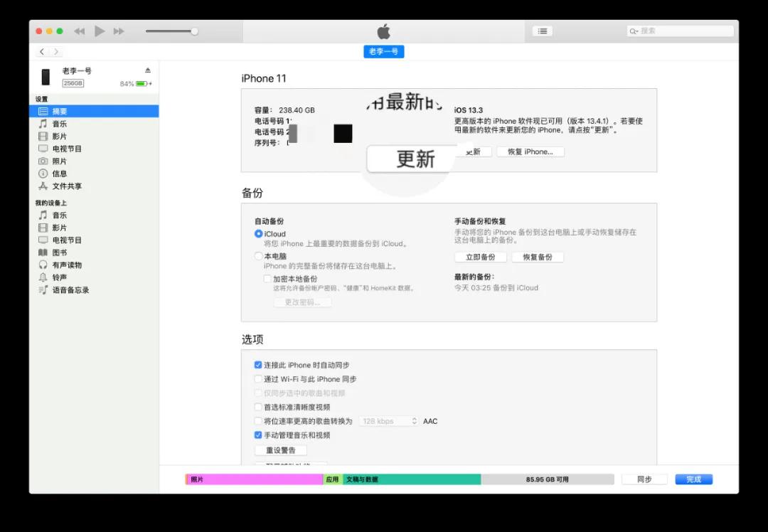768x532 pixels.
Task: Enable 通过 Wi-Fi 与此 iPhone 同步
Action: (258, 379)
